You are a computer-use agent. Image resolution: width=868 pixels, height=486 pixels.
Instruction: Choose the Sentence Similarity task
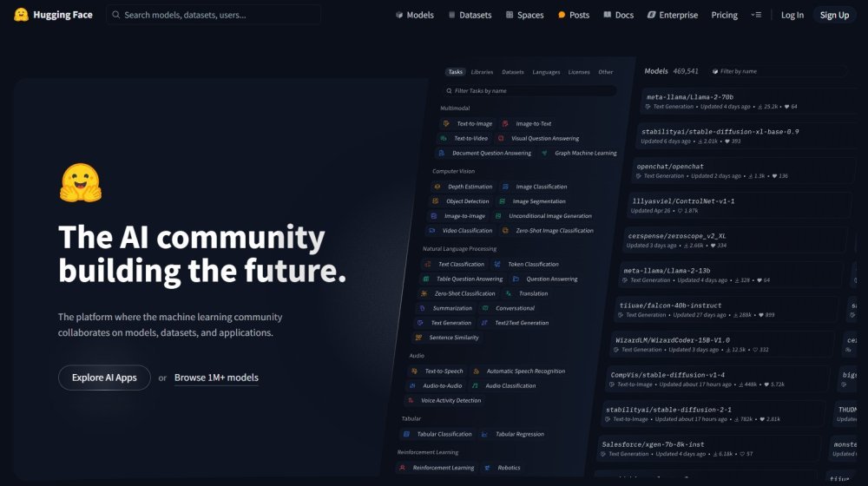446,338
